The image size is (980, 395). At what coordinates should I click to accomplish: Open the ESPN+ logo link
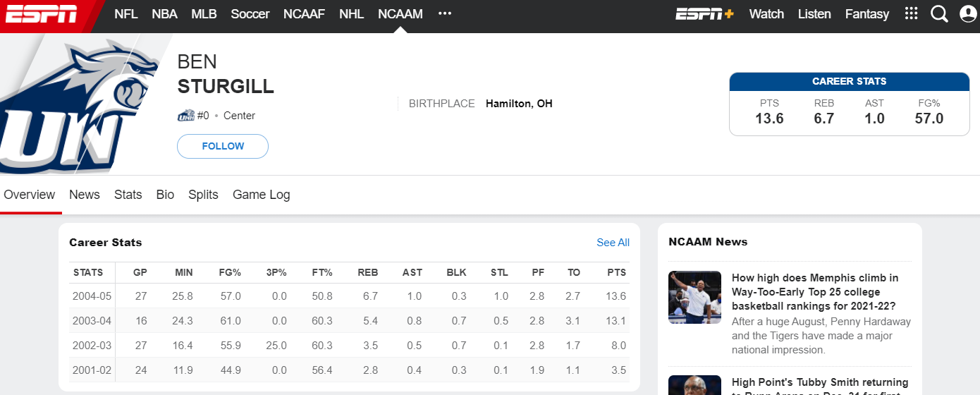coord(704,14)
